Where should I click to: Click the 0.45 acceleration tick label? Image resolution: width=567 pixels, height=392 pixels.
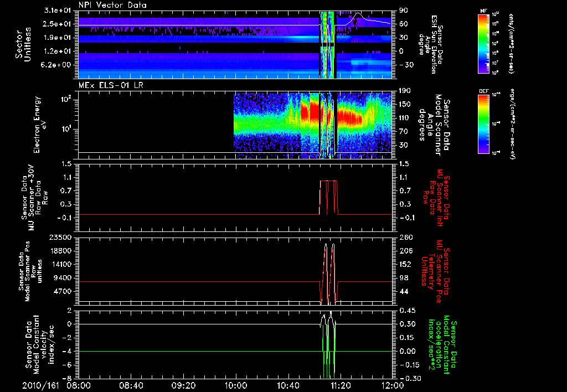click(x=407, y=311)
